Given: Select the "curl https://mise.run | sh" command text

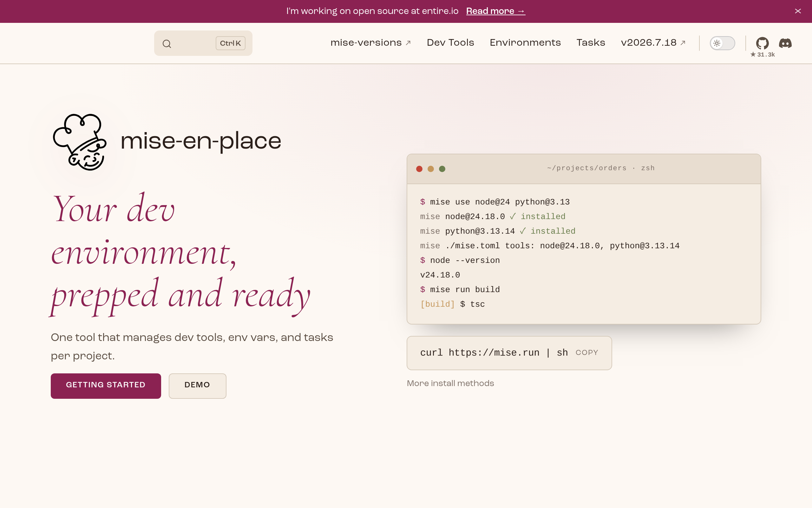Looking at the screenshot, I should pyautogui.click(x=494, y=353).
